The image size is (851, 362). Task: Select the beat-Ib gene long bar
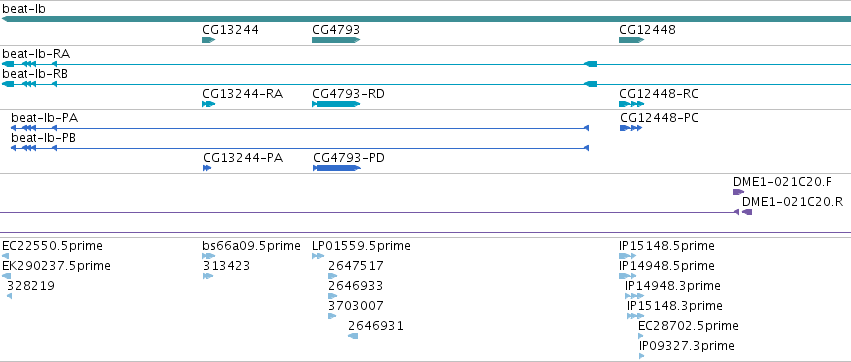coord(426,19)
